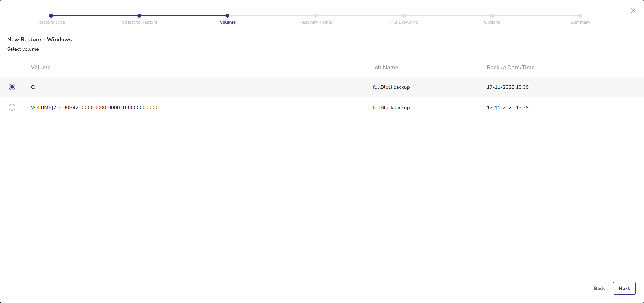Click the Next button
The image size is (644, 303).
click(x=624, y=288)
